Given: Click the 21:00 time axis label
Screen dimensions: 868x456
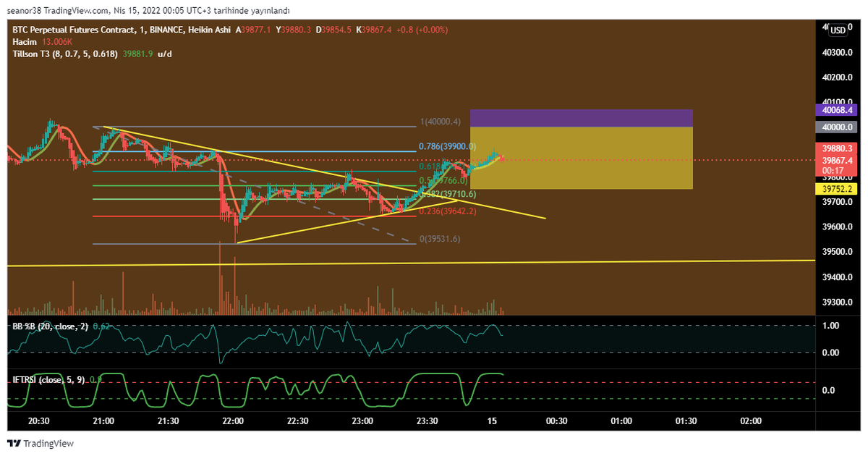Looking at the screenshot, I should coord(103,421).
